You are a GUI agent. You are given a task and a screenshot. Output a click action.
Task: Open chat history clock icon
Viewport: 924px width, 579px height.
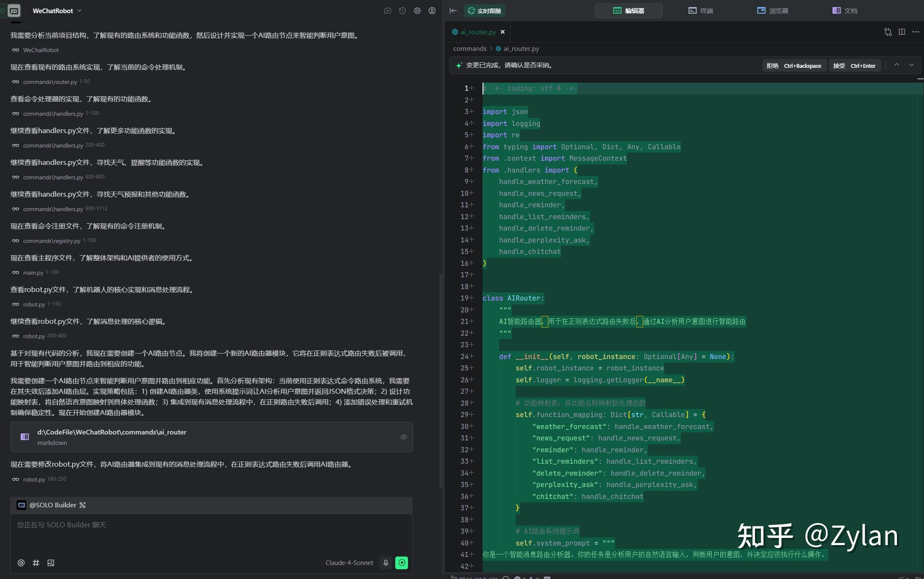tap(402, 11)
